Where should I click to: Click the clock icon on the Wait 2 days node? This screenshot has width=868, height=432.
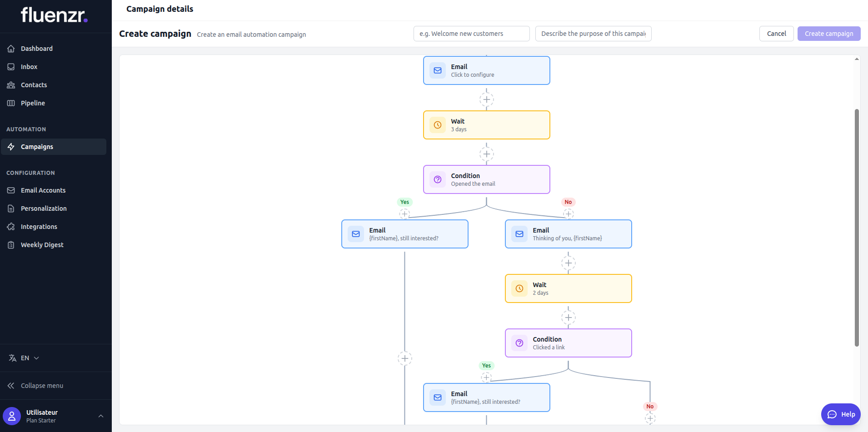pyautogui.click(x=519, y=288)
